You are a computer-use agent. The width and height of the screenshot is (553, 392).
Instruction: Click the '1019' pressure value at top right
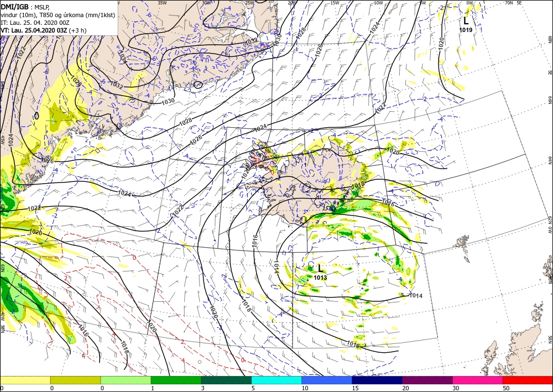(466, 30)
